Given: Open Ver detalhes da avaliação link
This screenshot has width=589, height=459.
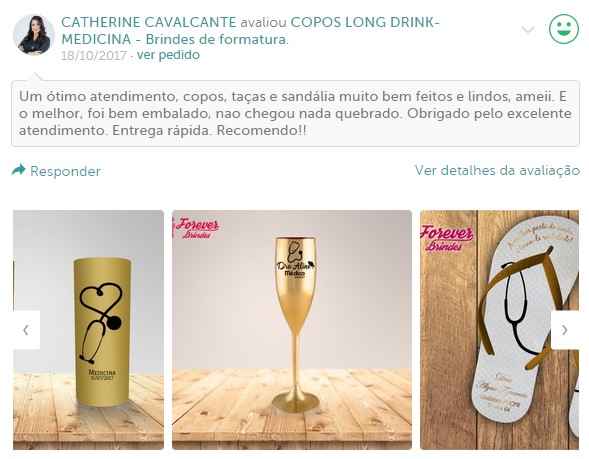Looking at the screenshot, I should 497,171.
